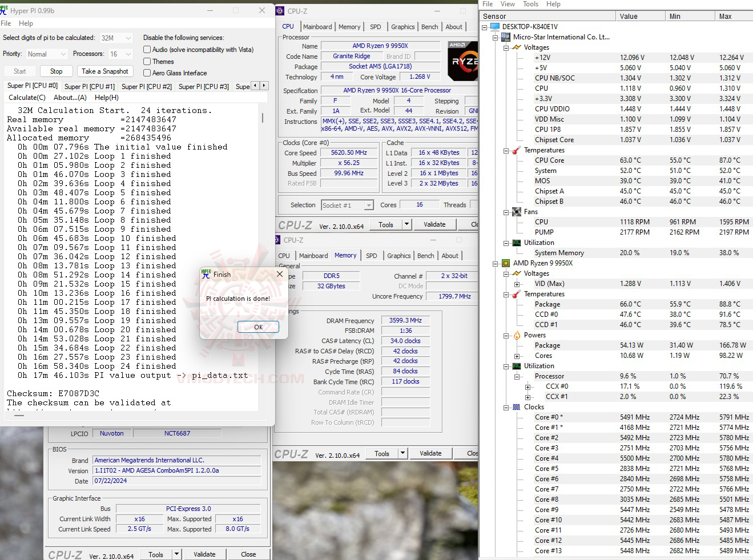This screenshot has width=753, height=560.
Task: Collapse the Fans node
Action: [x=506, y=212]
